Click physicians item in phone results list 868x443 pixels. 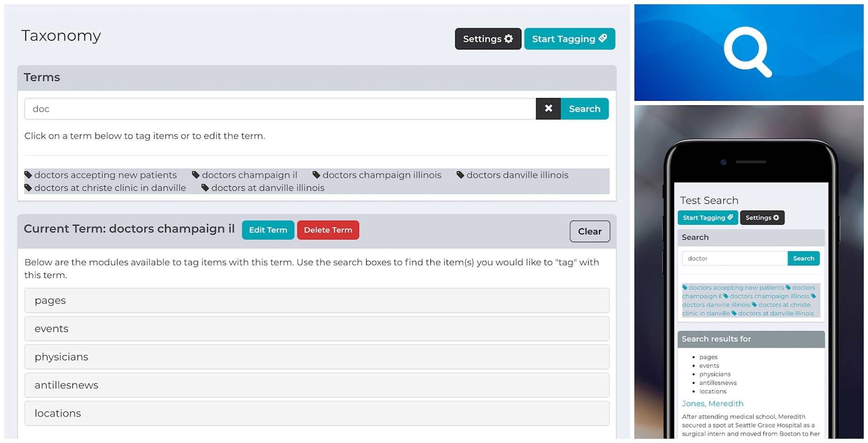715,374
